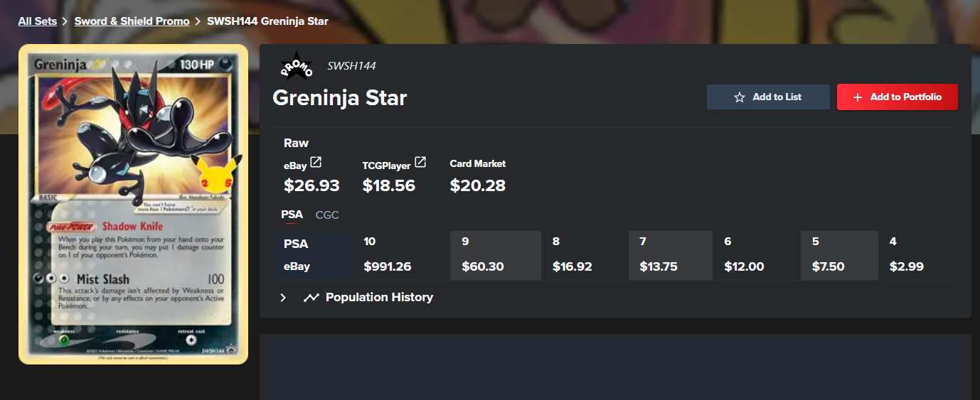This screenshot has height=400, width=980.
Task: Click the star icon in Add to List
Action: coord(740,97)
